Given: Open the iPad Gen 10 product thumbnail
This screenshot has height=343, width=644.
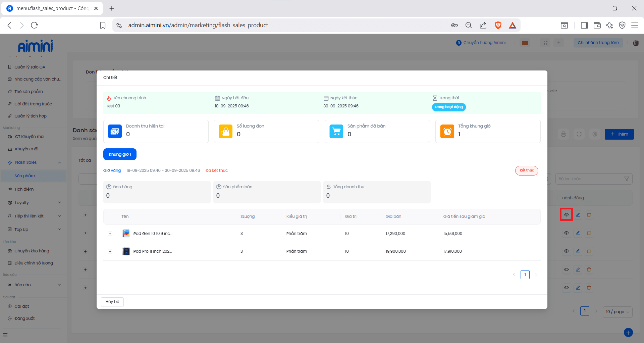Looking at the screenshot, I should pyautogui.click(x=126, y=234).
